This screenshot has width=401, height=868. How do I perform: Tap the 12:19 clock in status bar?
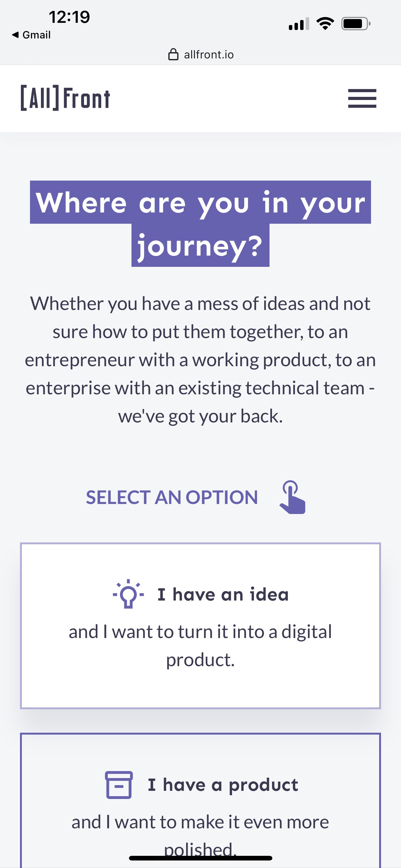(x=69, y=17)
